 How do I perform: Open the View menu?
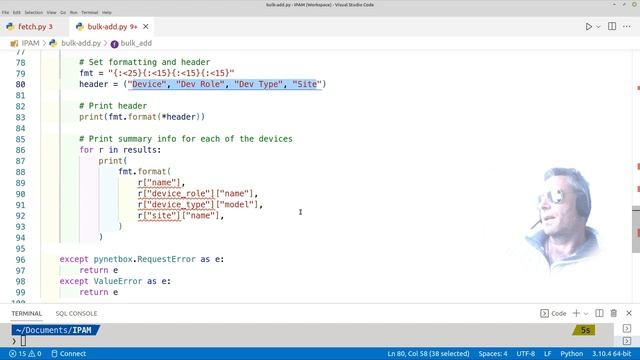[x=51, y=13]
